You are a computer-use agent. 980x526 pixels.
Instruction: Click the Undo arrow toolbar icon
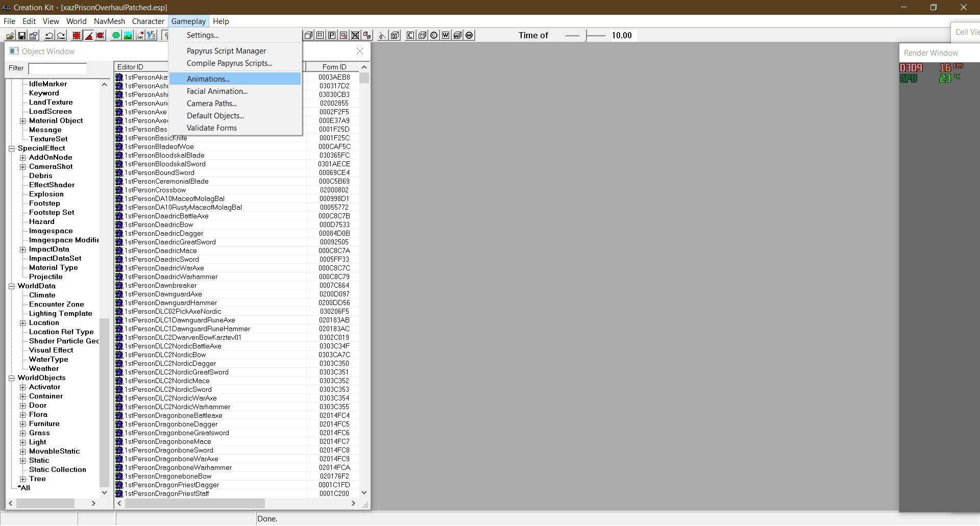pyautogui.click(x=49, y=35)
